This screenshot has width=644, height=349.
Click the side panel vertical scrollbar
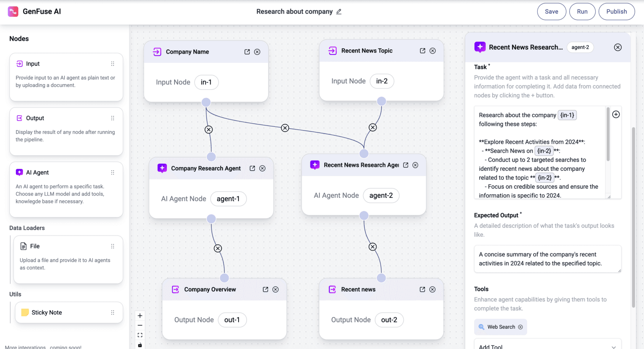[x=633, y=217]
